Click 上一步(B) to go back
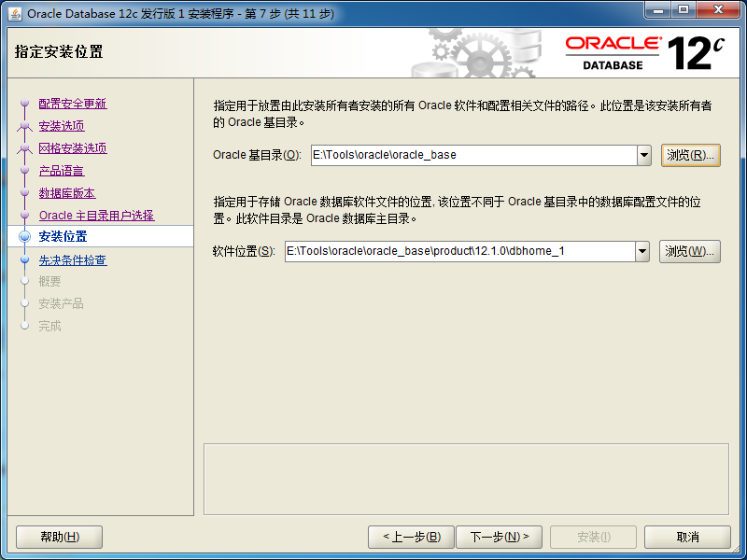The image size is (747, 560). point(412,538)
